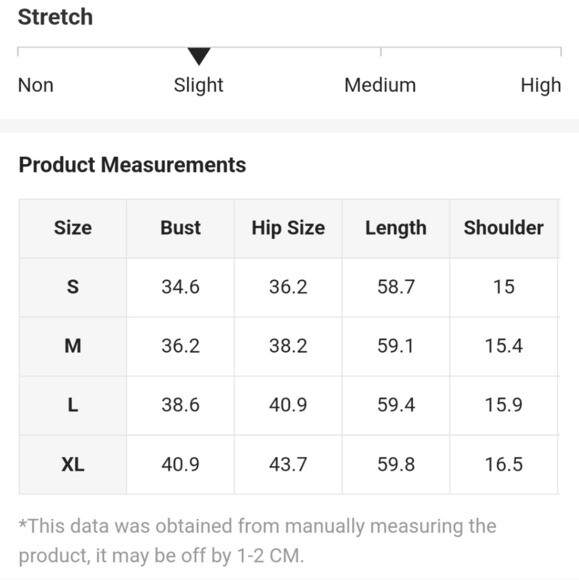The height and width of the screenshot is (580, 579).
Task: Click the black triangle stretch indicator
Action: coord(199,56)
